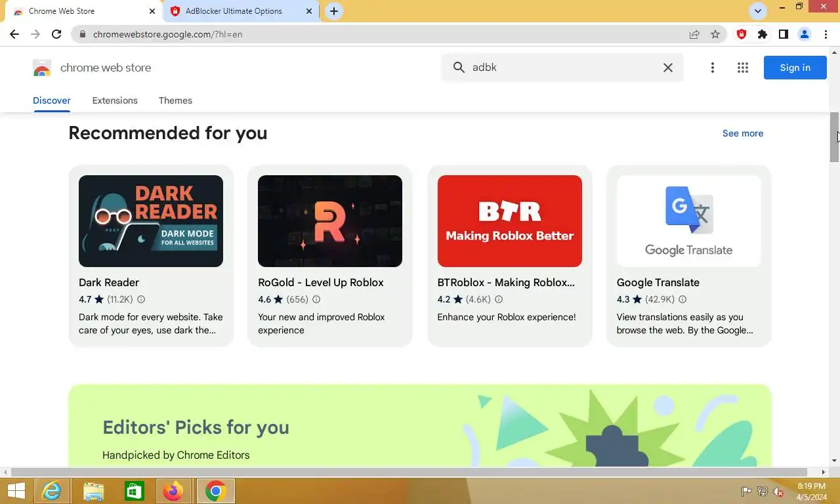Click the Sign in button
The height and width of the screenshot is (504, 840).
[x=795, y=68]
